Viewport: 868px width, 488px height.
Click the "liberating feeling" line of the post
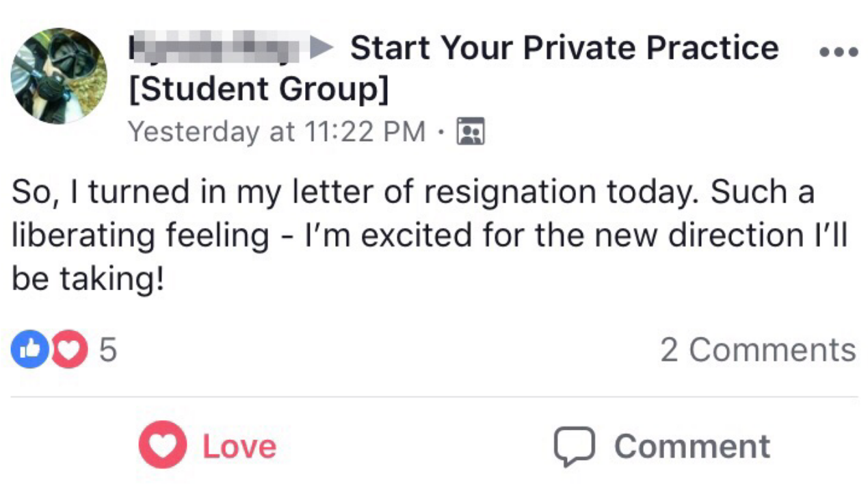[x=140, y=236]
